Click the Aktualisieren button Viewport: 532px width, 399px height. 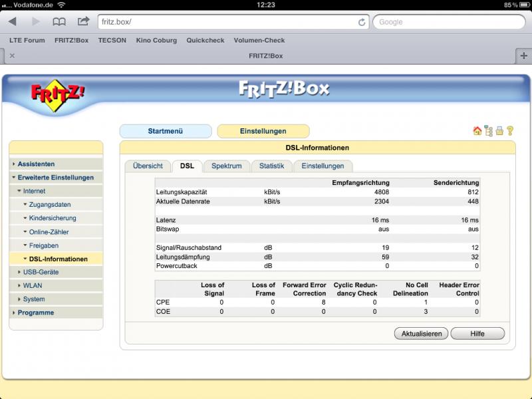422,334
